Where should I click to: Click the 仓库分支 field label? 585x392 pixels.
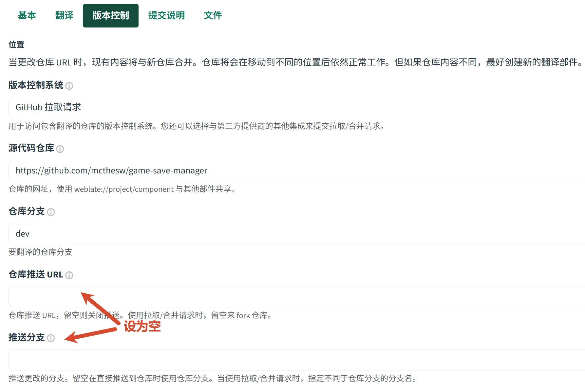click(27, 211)
